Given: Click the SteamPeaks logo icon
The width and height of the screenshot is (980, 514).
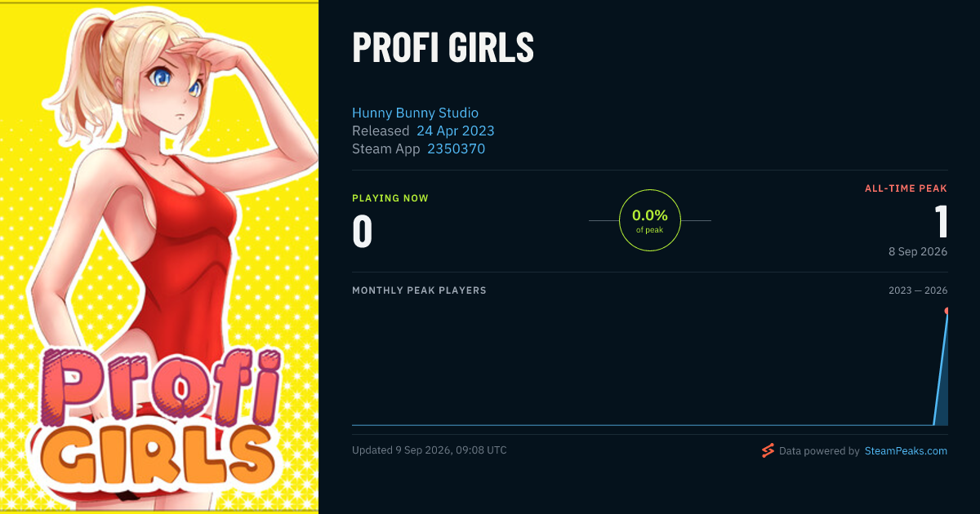Looking at the screenshot, I should click(768, 450).
